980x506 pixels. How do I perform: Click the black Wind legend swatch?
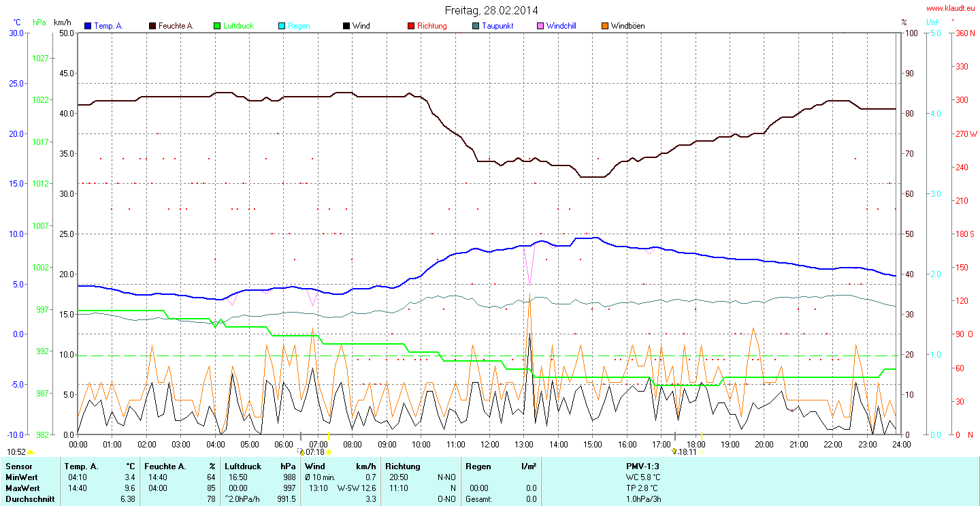pos(346,26)
